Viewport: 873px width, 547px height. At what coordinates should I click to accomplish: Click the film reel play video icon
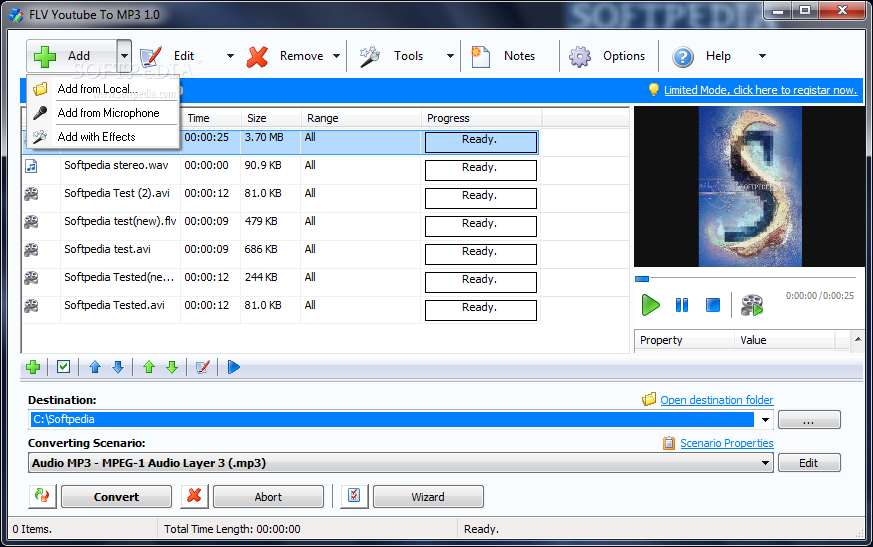[752, 305]
